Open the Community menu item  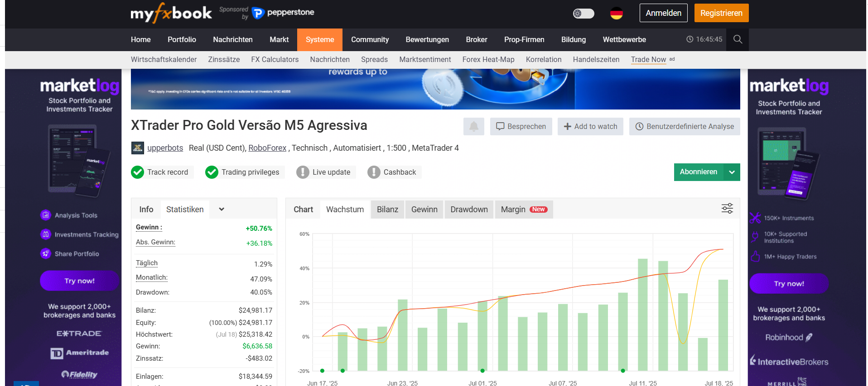coord(370,39)
